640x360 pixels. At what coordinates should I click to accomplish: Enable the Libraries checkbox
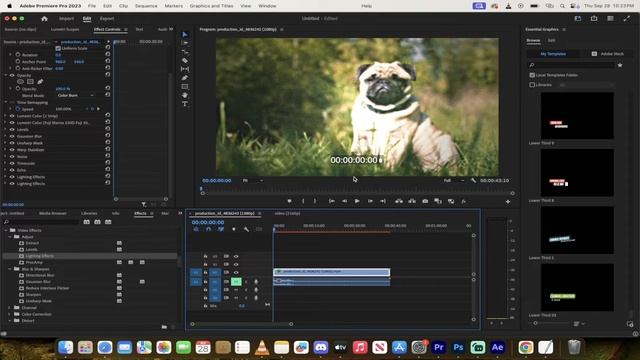click(532, 85)
